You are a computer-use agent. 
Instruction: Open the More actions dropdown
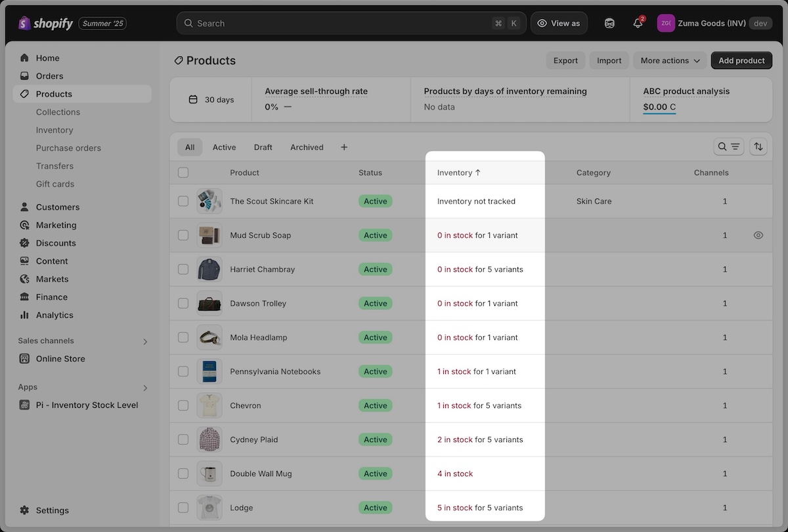[670, 60]
